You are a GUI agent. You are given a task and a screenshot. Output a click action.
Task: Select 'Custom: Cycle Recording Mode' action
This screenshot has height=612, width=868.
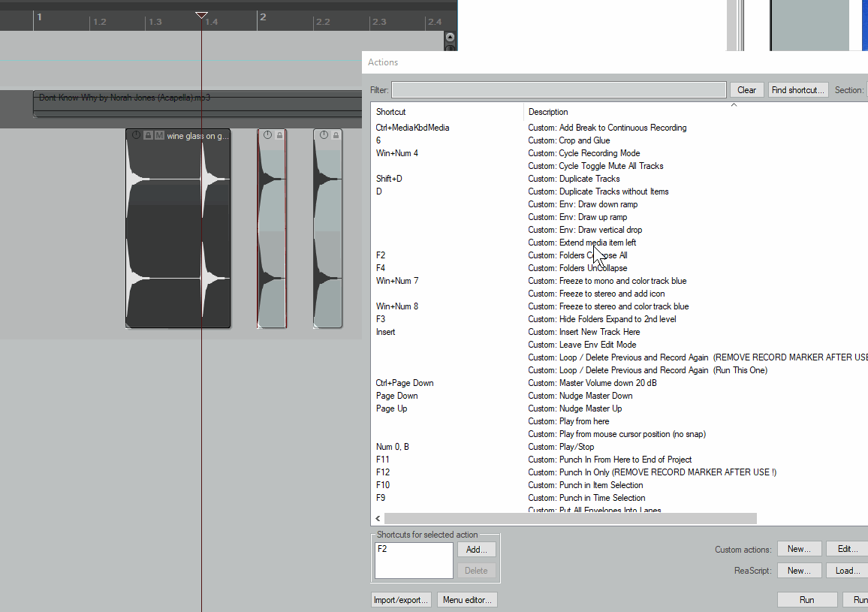[584, 153]
